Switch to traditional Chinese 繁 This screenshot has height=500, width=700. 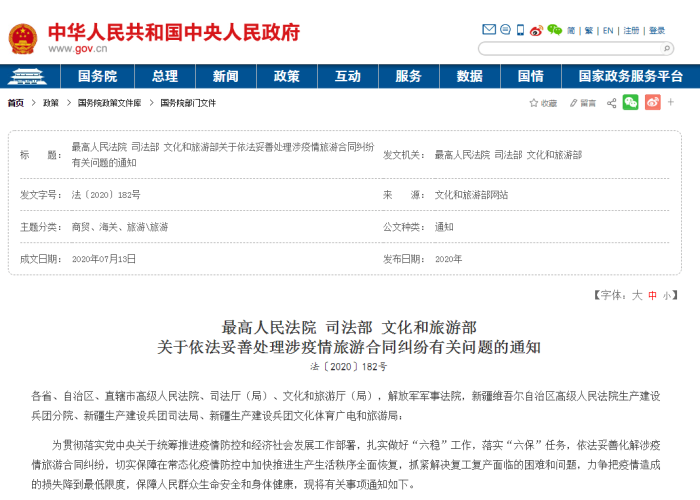pos(589,30)
